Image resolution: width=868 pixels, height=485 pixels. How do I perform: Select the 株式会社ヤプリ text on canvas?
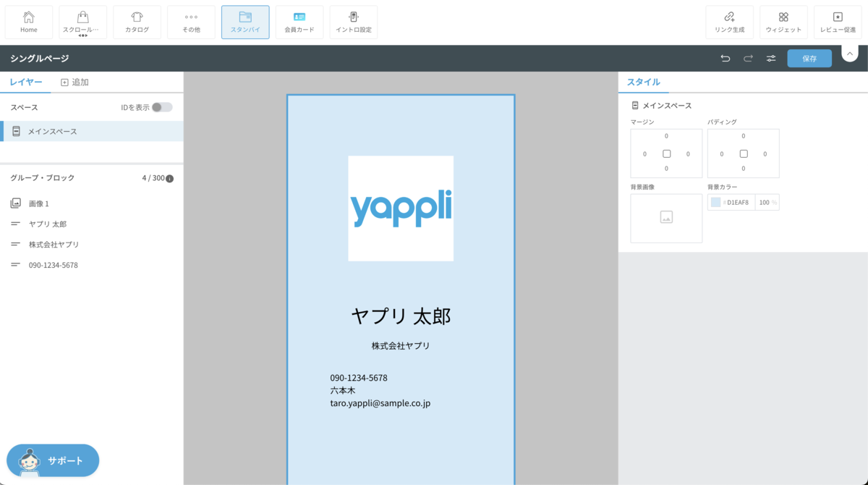[x=401, y=346]
